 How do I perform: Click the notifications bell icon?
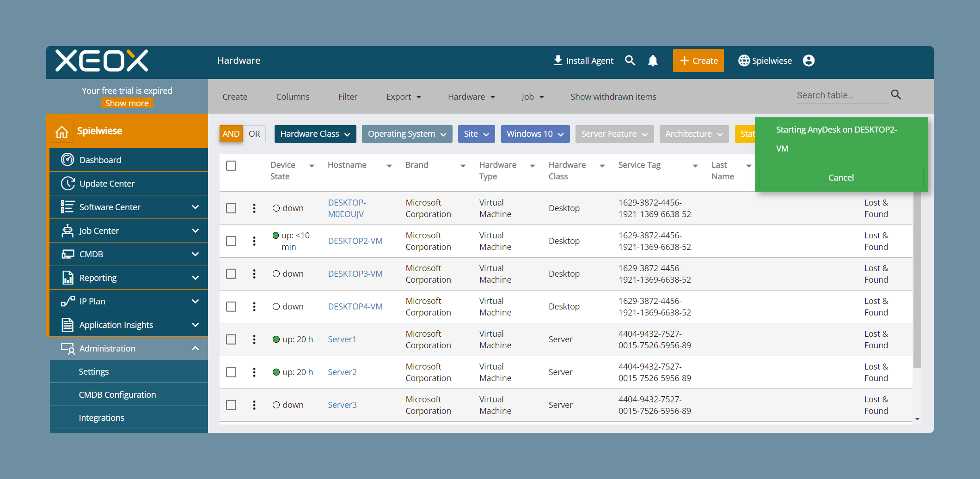click(653, 61)
